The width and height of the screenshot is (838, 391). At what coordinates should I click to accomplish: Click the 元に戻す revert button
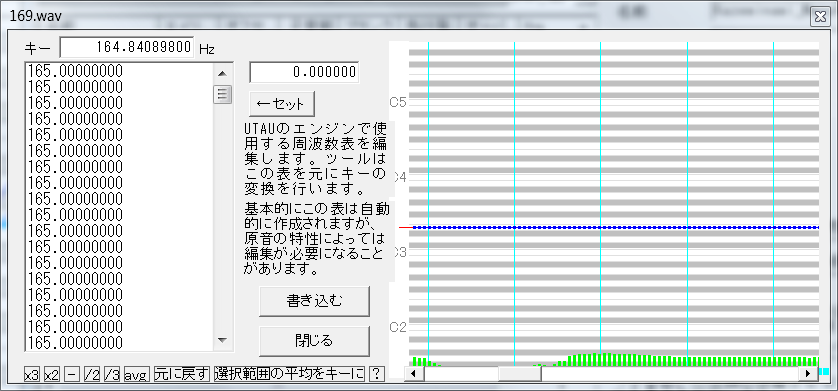(x=182, y=374)
